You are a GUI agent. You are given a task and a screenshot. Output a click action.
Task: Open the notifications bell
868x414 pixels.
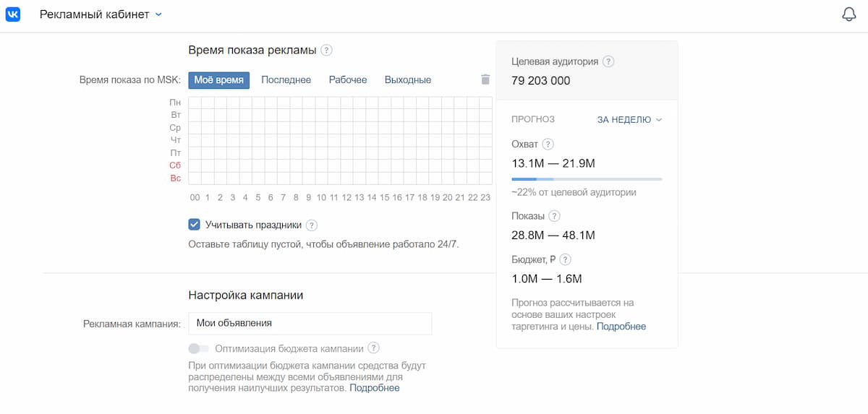(849, 14)
